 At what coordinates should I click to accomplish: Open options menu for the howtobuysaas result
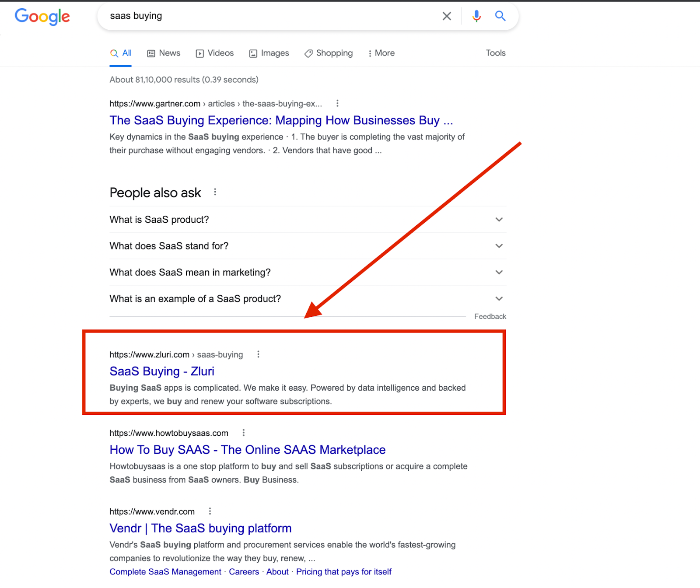pyautogui.click(x=244, y=433)
